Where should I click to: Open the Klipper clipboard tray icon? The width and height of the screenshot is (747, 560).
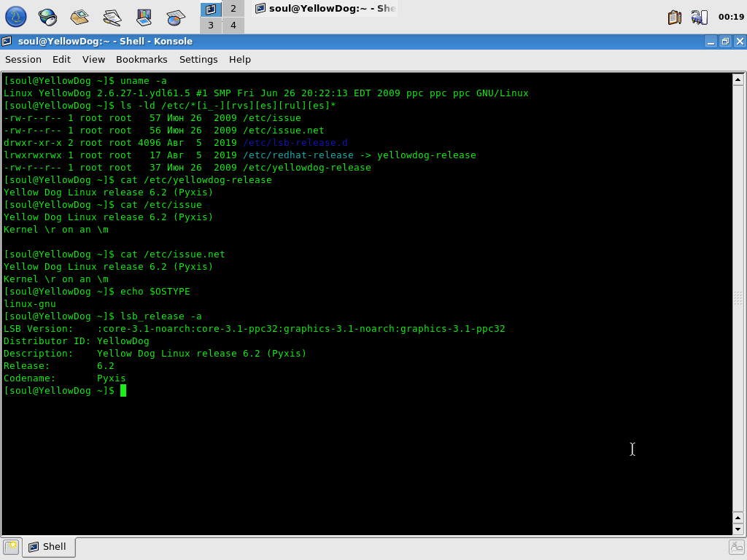click(674, 17)
